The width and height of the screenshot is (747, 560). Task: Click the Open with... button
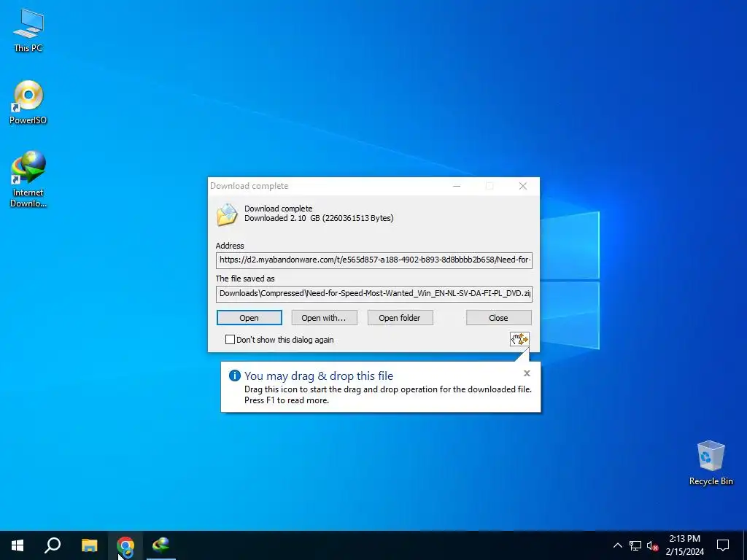324,318
